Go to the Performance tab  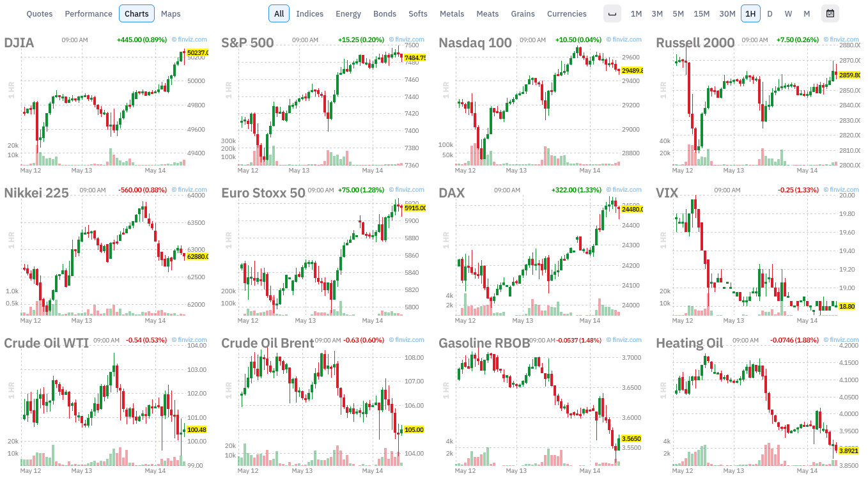(x=88, y=13)
